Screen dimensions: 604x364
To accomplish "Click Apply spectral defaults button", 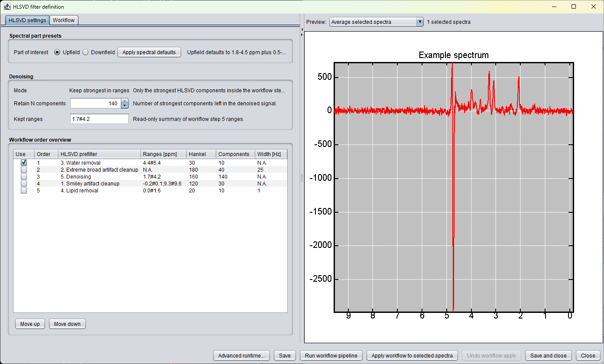I will (149, 52).
